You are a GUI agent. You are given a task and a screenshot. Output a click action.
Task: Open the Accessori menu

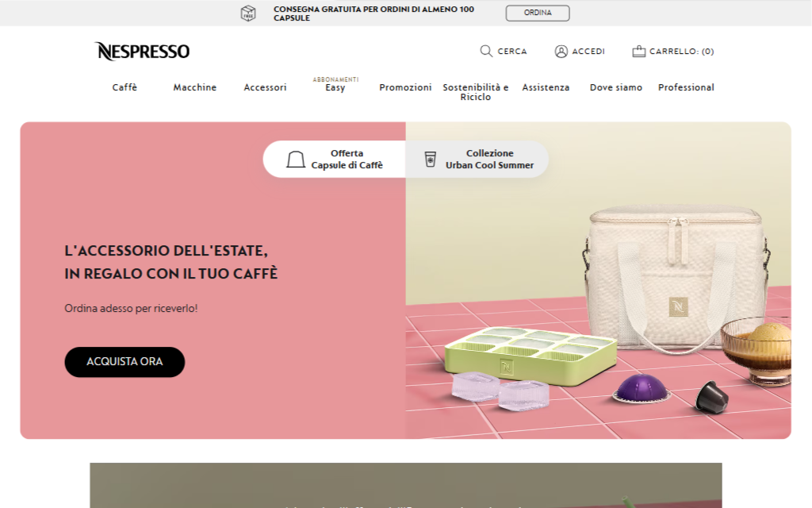pos(265,87)
